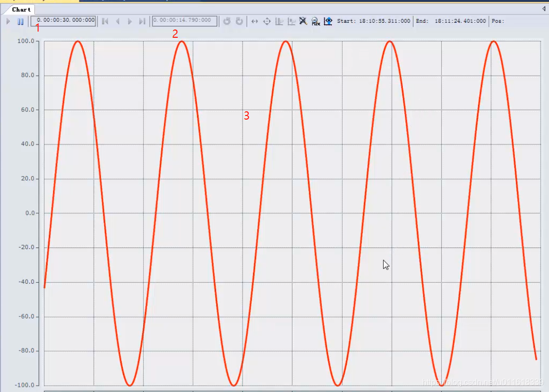Click the X-axis zoom chart icon
This screenshot has height=392, width=549.
click(279, 21)
